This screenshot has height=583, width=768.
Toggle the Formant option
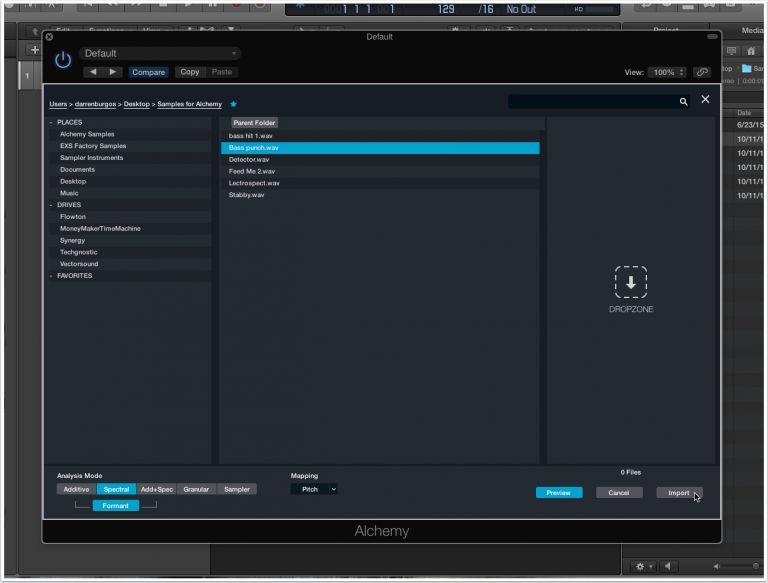coord(116,506)
